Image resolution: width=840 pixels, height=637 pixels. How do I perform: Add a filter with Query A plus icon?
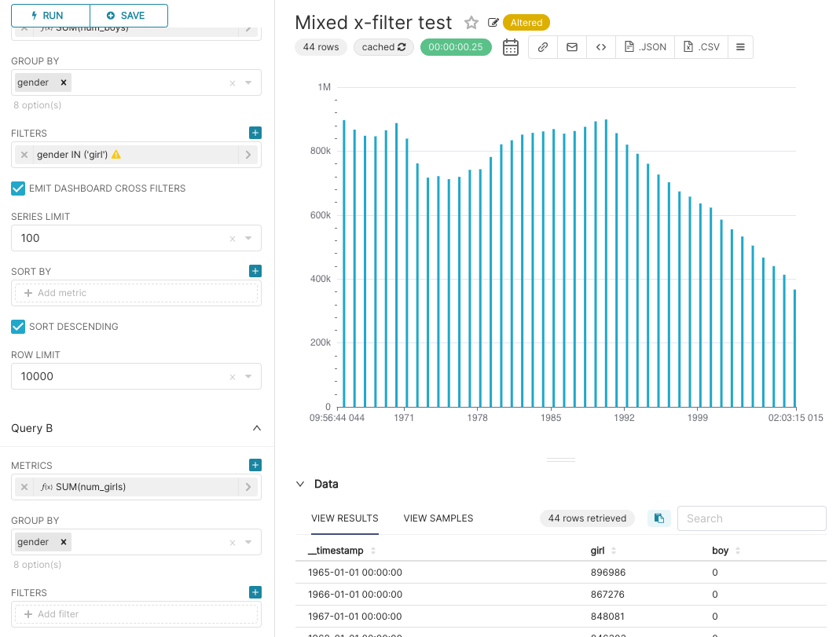(255, 133)
